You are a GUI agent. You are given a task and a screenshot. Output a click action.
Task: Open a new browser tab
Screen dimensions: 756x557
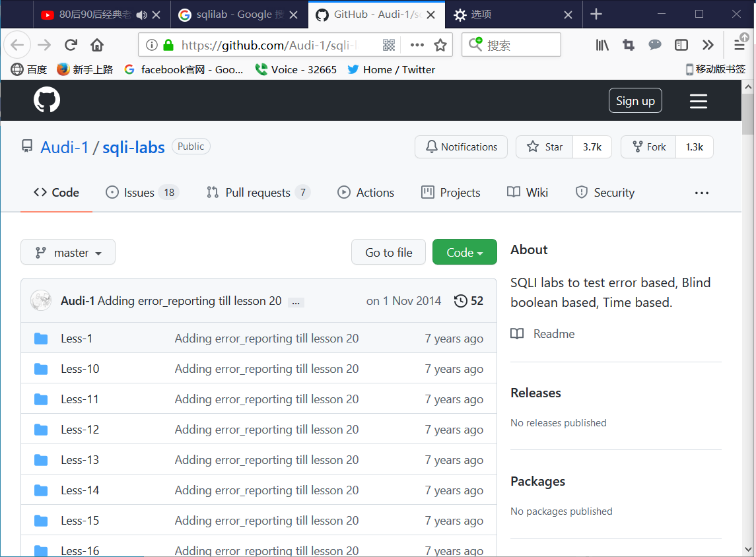[596, 15]
